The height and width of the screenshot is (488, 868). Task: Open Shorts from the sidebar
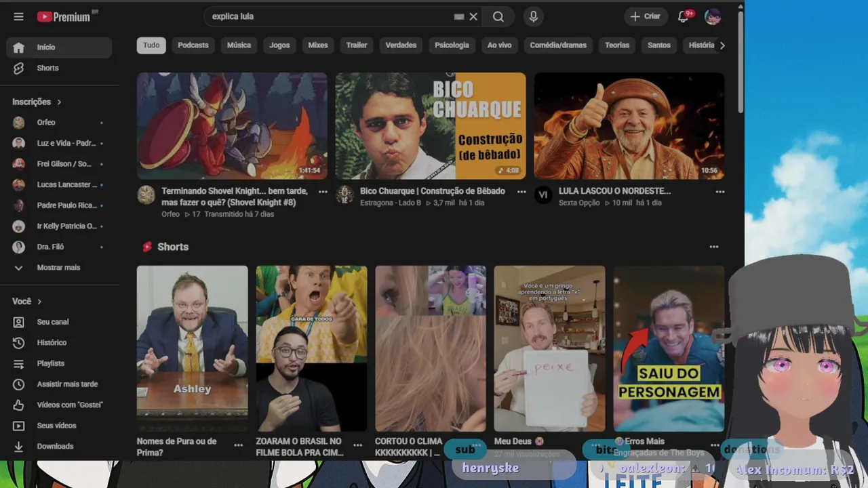(59, 68)
